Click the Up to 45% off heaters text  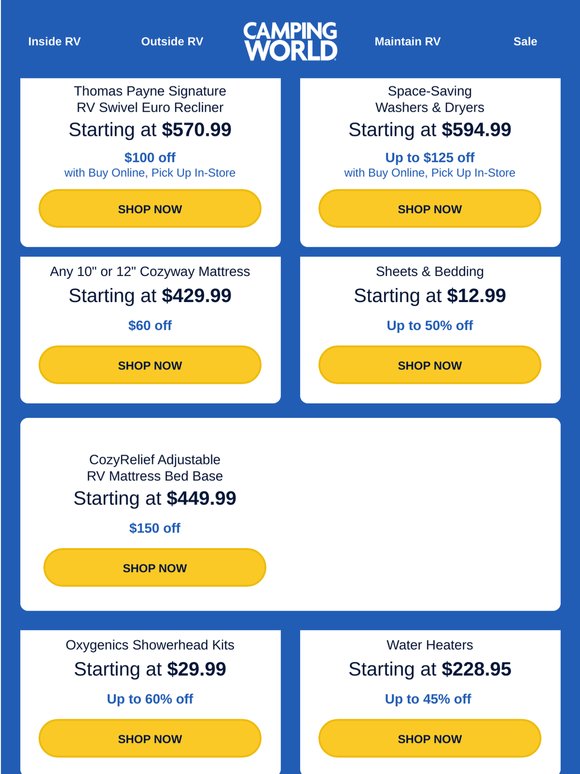coord(428,698)
